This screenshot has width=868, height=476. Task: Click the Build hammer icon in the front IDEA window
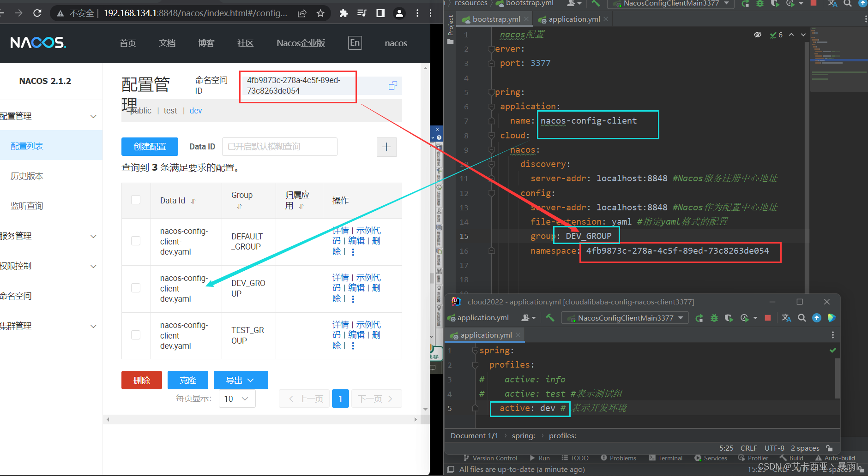[x=550, y=318]
